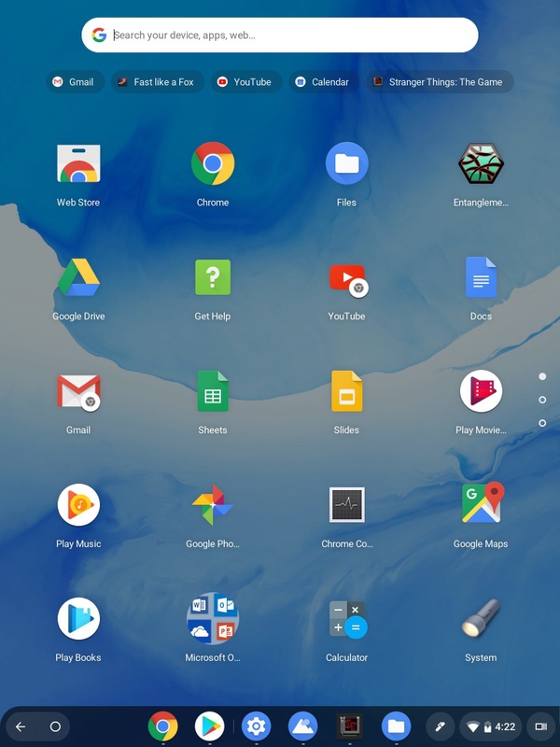This screenshot has height=747, width=560.
Task: Open the wallpaper/gallery app on the shelf
Action: pyautogui.click(x=302, y=726)
